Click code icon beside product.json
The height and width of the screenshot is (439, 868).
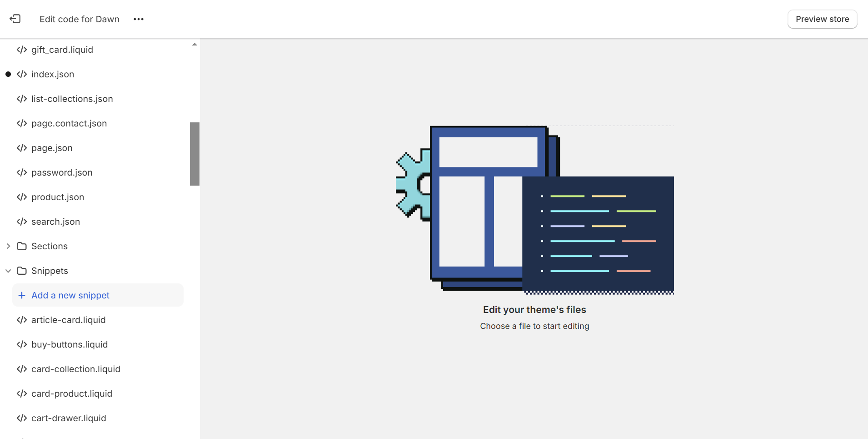click(22, 197)
